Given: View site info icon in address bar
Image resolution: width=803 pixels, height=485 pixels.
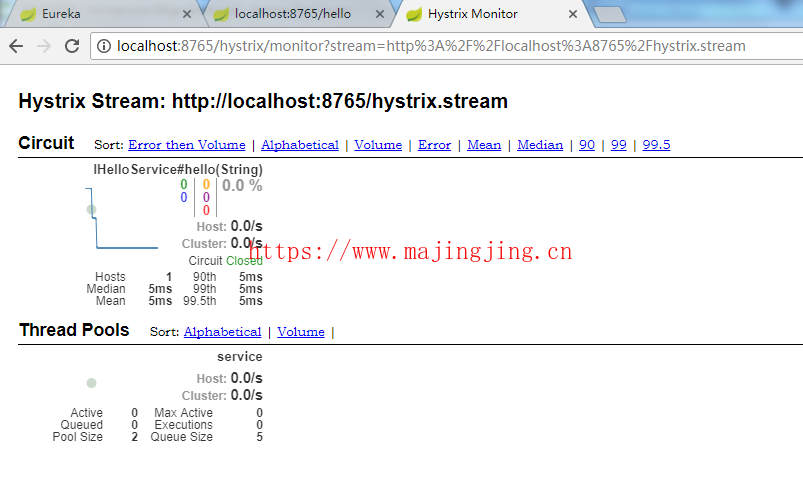Looking at the screenshot, I should 104,46.
